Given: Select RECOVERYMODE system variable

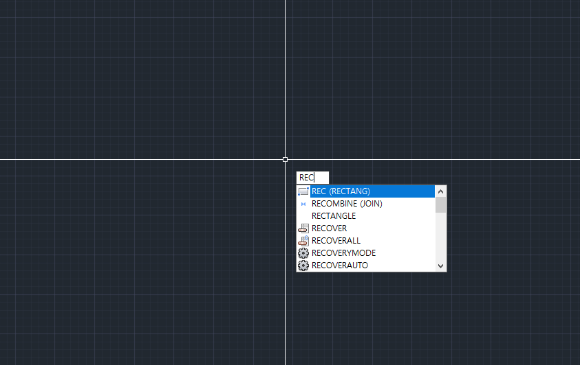Looking at the screenshot, I should coord(366,253).
